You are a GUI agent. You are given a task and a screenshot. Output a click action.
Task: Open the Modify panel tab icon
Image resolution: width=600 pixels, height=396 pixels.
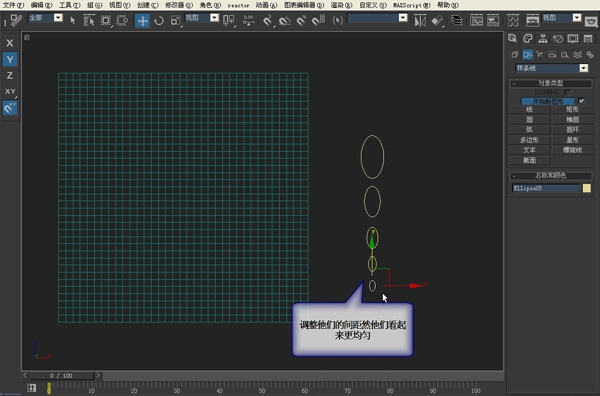click(528, 39)
